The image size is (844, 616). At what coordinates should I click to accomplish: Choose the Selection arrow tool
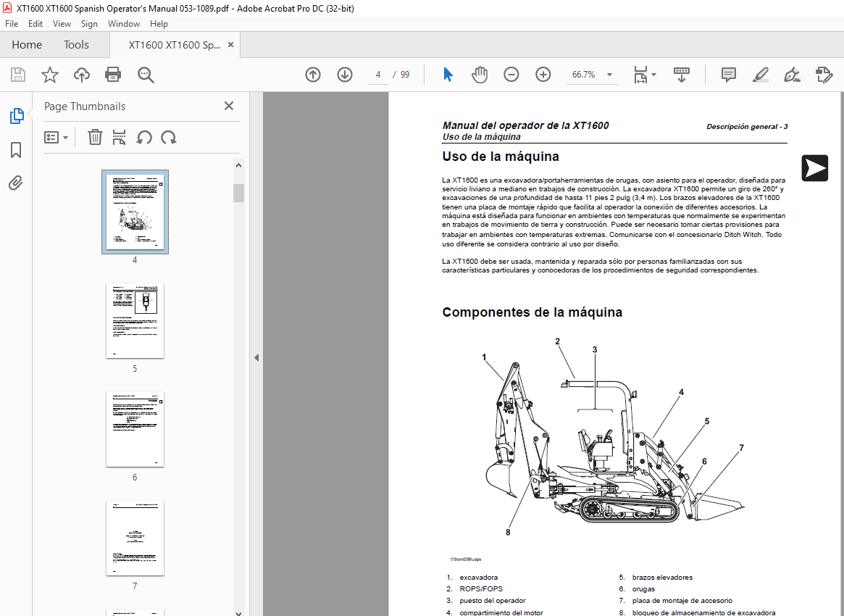(x=448, y=75)
